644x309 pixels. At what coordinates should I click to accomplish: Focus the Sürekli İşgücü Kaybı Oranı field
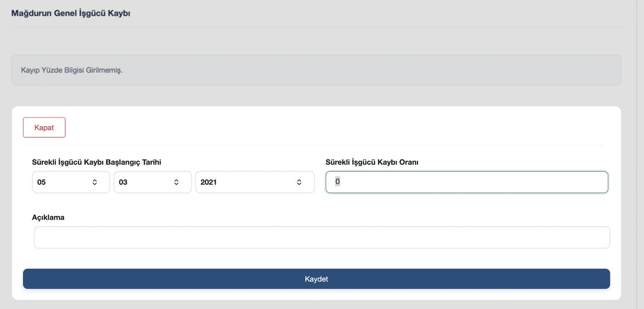pyautogui.click(x=467, y=182)
